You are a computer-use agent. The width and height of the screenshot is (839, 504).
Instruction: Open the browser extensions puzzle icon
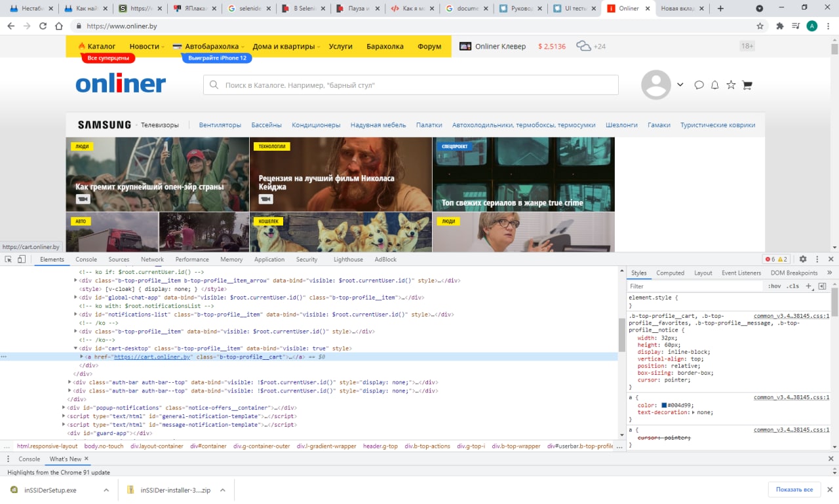780,26
